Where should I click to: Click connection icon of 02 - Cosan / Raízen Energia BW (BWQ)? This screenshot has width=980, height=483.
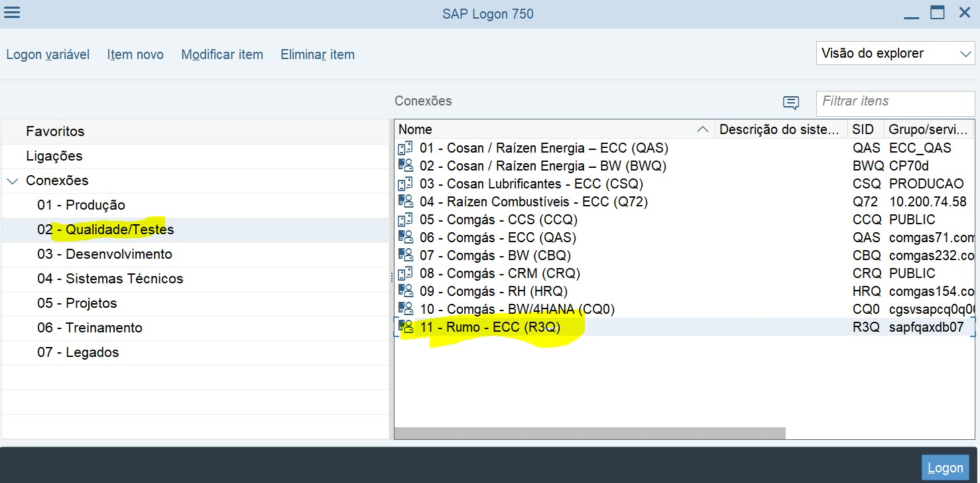405,166
